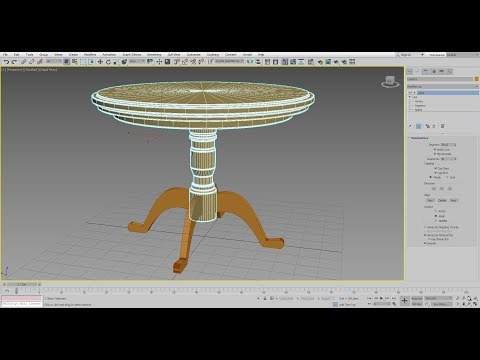
Task: Collapse the Line sub-object tree
Action: [410, 97]
